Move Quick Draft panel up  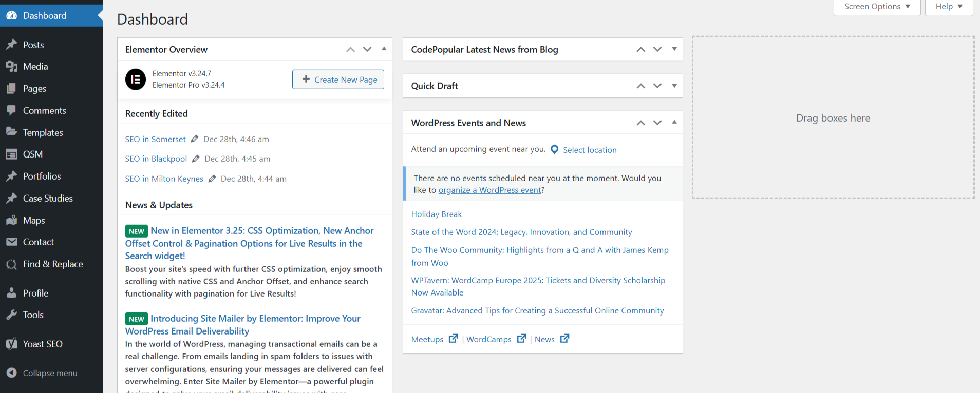pos(641,86)
